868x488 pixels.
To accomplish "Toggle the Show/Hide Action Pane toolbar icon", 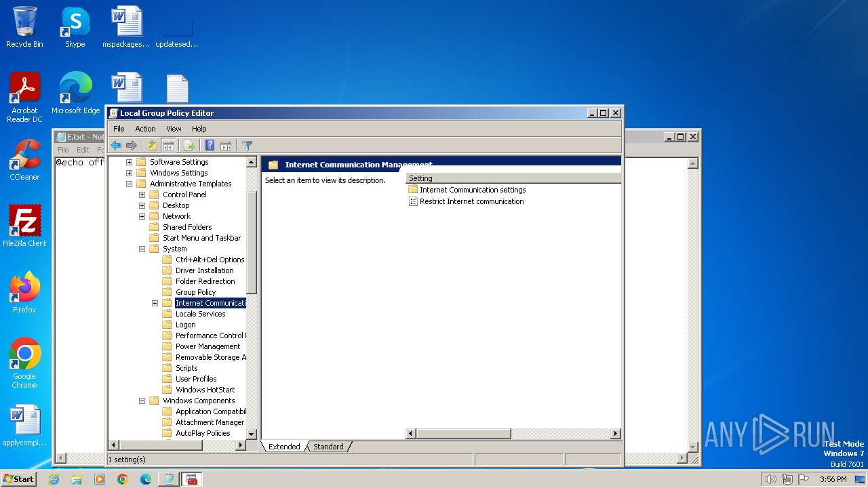I will point(226,146).
